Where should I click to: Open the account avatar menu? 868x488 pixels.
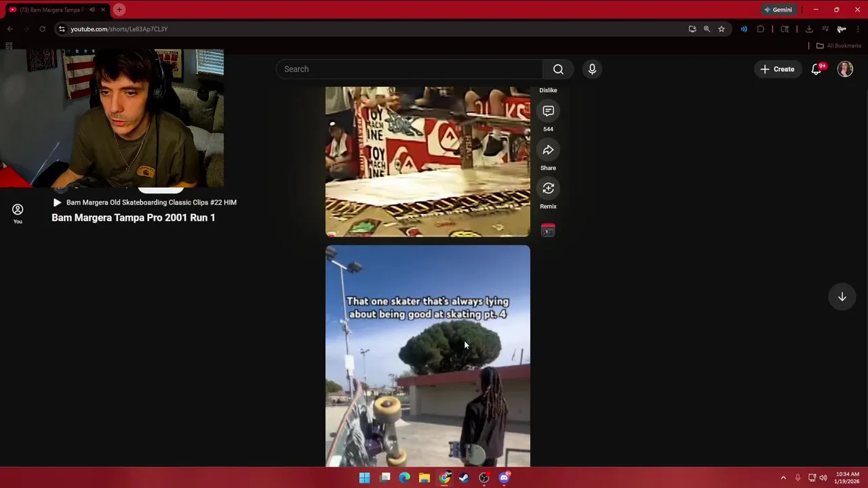845,69
